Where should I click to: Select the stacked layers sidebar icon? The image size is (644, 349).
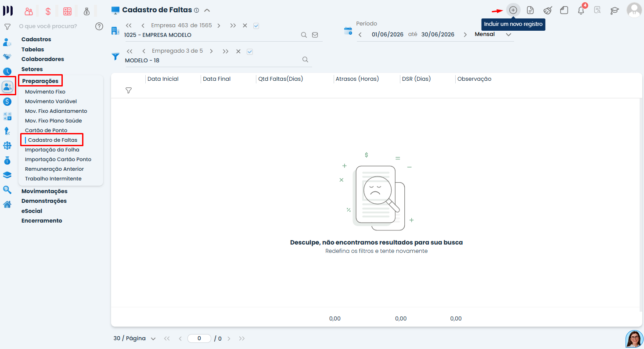point(7,175)
